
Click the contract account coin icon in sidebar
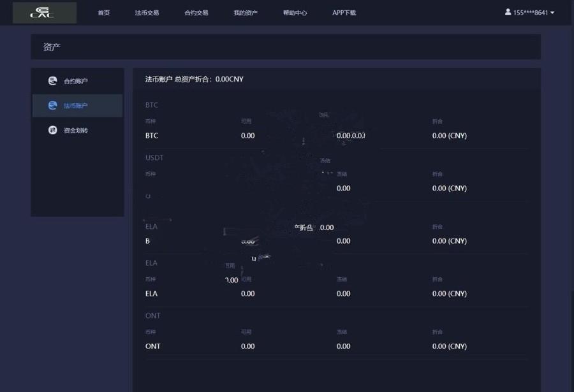[x=52, y=80]
